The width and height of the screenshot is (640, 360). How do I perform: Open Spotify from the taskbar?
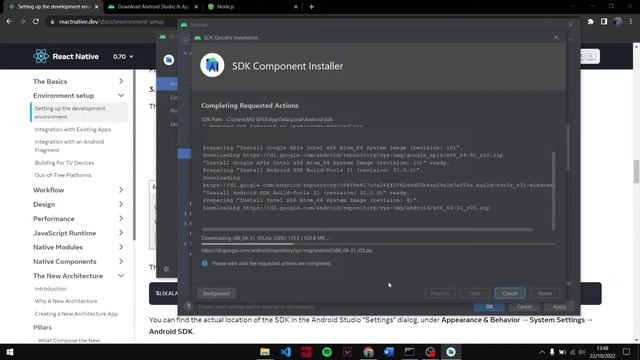(x=327, y=352)
